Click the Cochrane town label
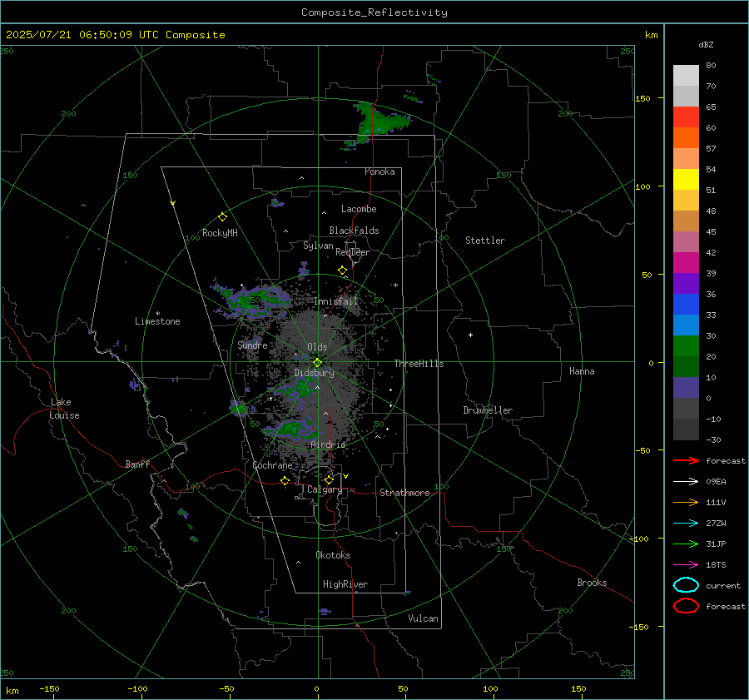This screenshot has height=700, width=749. 272,465
